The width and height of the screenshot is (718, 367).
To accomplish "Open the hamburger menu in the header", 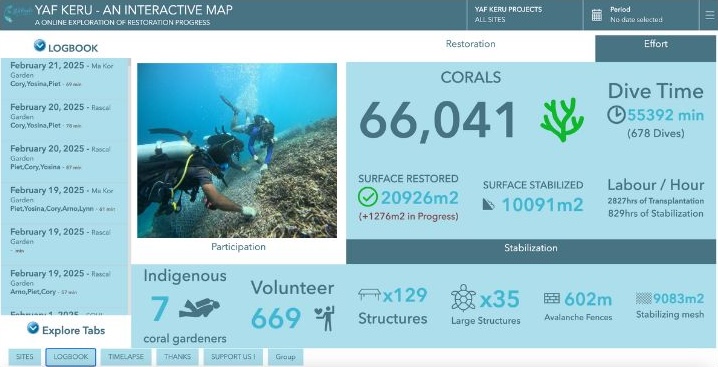I will 709,15.
